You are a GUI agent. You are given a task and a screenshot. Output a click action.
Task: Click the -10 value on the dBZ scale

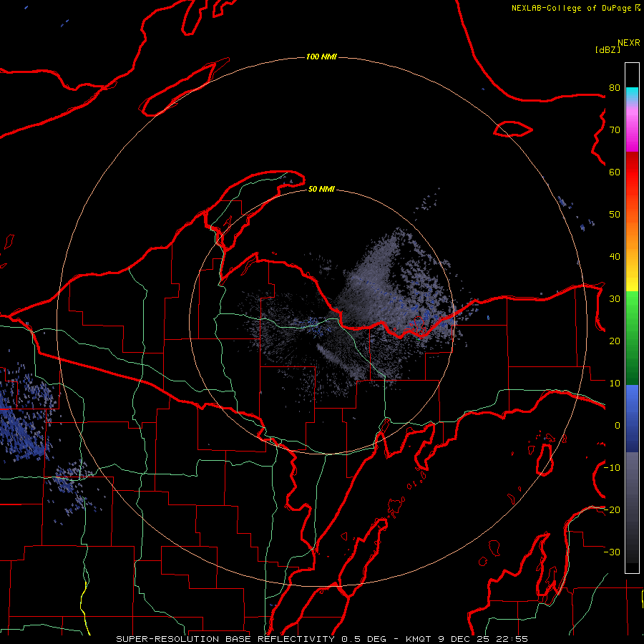[x=612, y=468]
